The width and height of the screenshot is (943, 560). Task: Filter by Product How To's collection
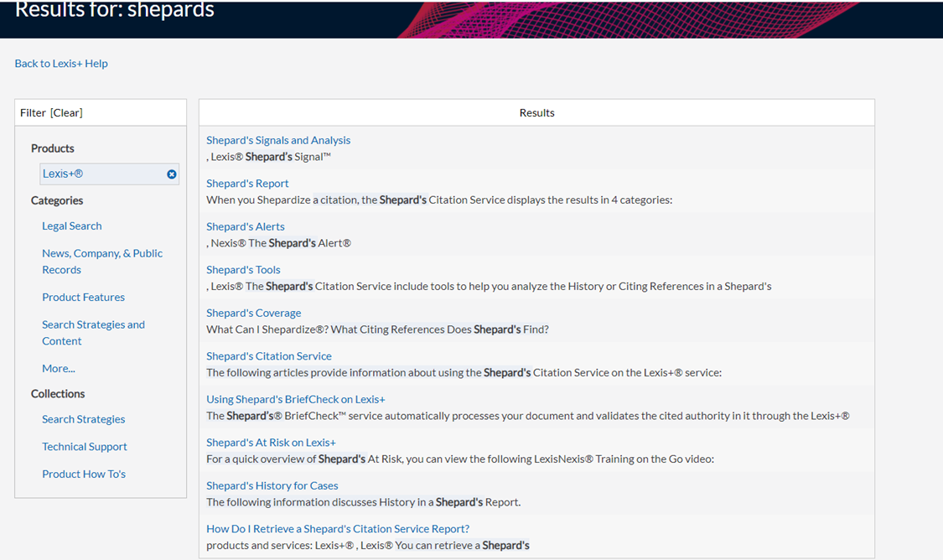click(84, 474)
